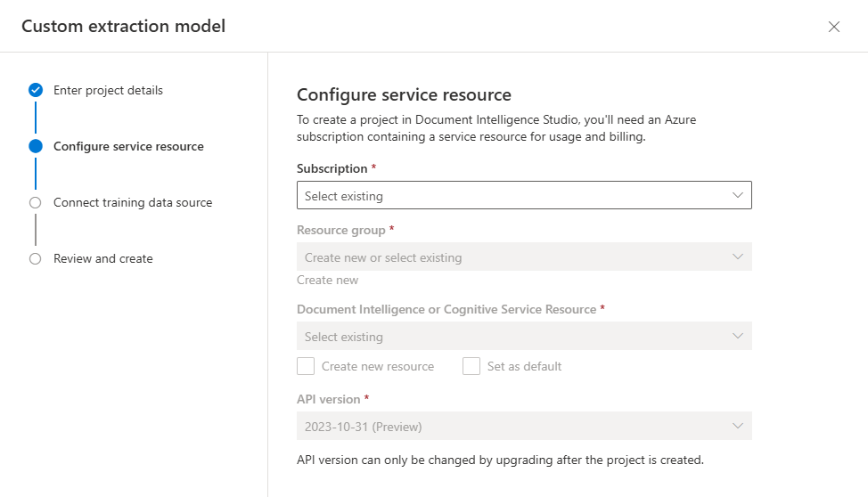The width and height of the screenshot is (868, 497).
Task: Select Connect training data source step
Action: tap(133, 202)
